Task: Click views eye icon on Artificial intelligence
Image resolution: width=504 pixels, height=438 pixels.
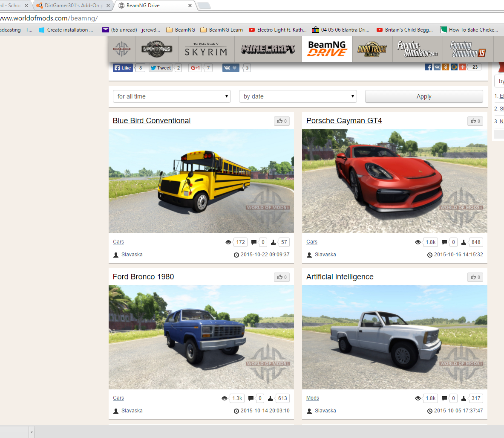Action: coord(418,398)
